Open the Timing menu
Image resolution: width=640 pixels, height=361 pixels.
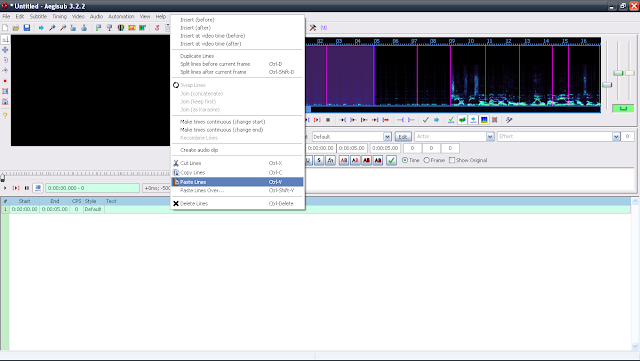pos(59,17)
